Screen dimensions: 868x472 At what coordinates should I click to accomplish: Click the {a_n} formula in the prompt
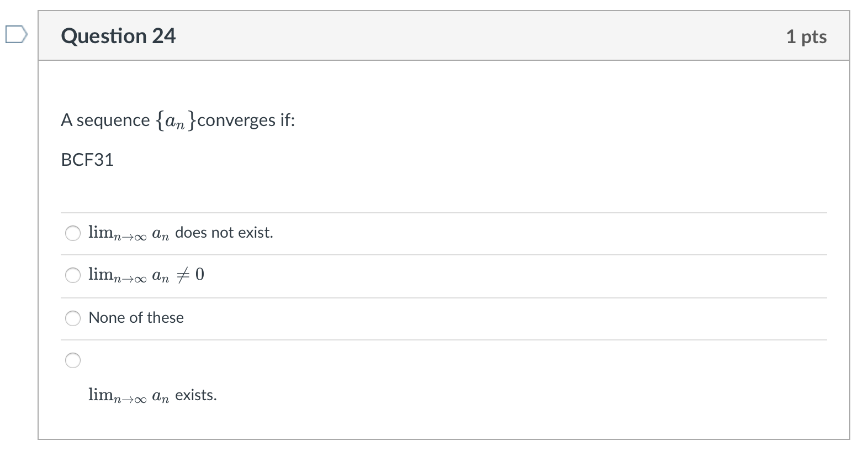175,120
